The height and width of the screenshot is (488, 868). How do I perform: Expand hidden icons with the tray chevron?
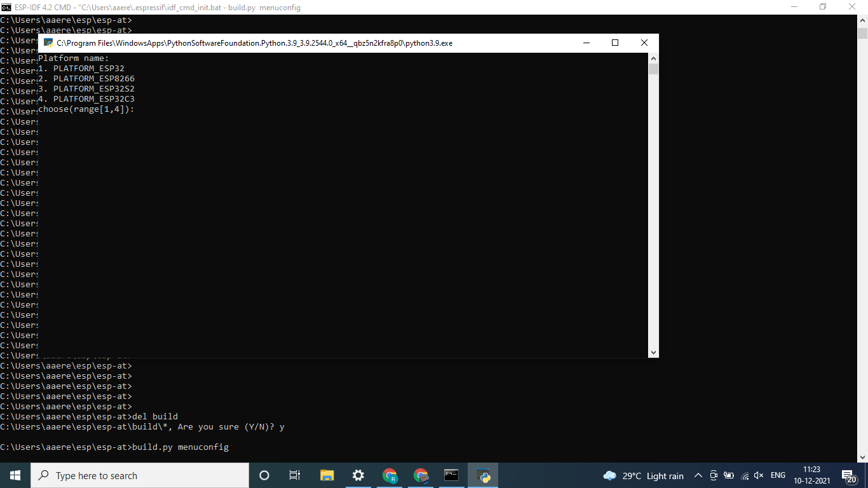point(698,475)
